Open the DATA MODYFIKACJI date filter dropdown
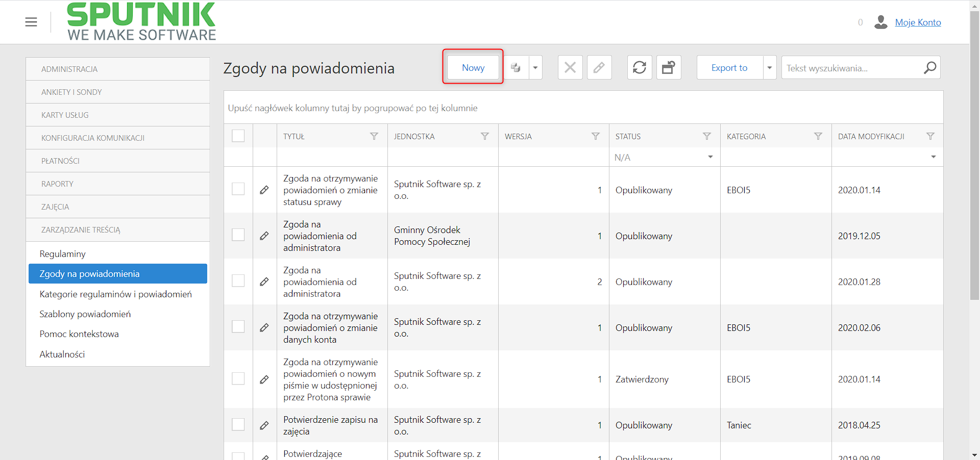 click(x=934, y=157)
